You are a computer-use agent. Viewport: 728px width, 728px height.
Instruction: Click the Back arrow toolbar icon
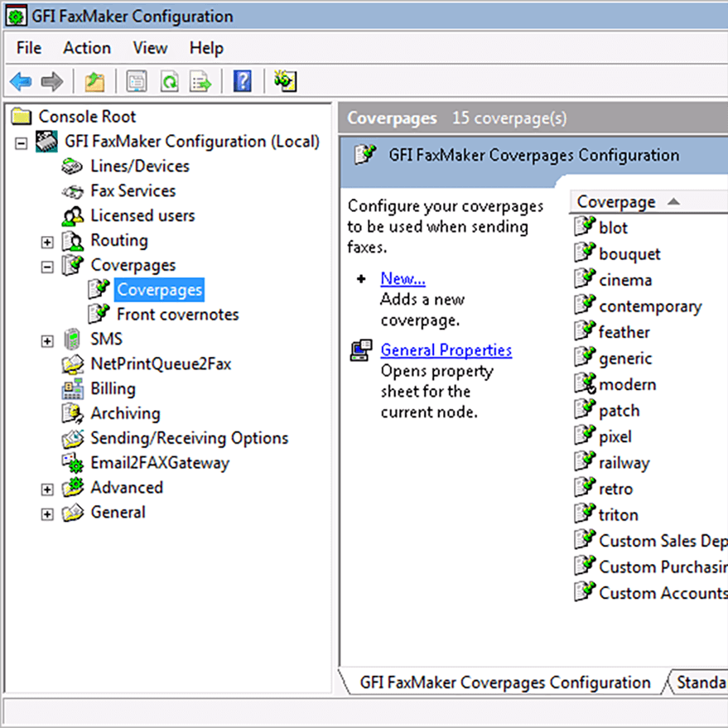tap(21, 81)
